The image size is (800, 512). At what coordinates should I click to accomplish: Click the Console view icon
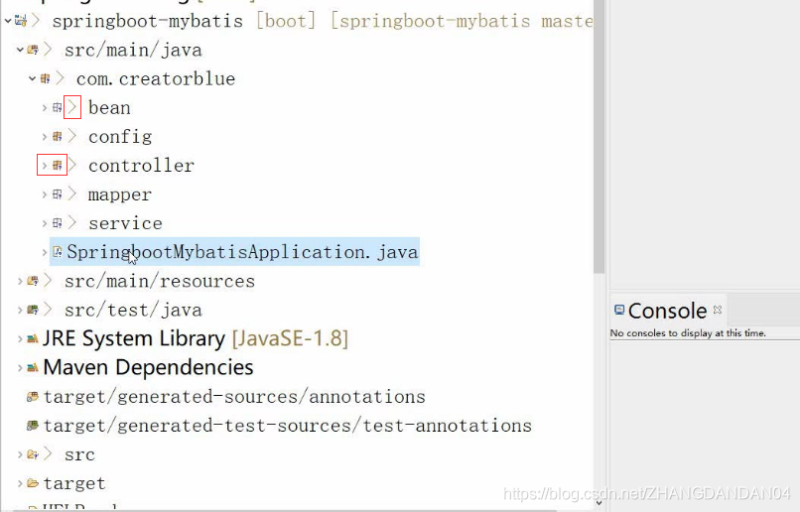619,311
